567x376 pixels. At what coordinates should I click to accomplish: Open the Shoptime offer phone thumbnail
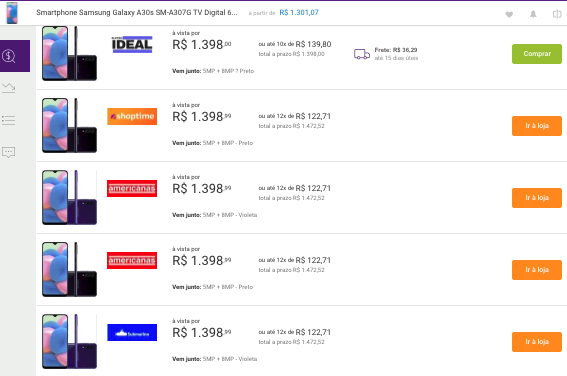pos(69,125)
